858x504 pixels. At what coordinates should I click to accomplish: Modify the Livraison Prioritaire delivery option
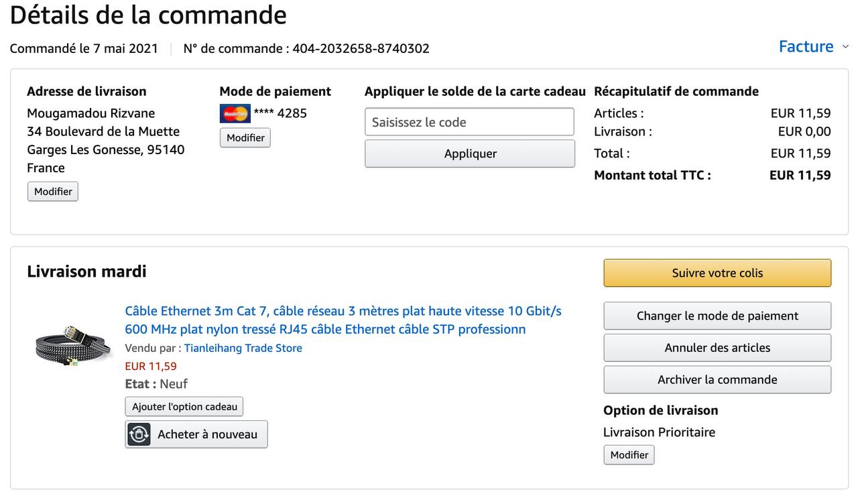coord(629,455)
